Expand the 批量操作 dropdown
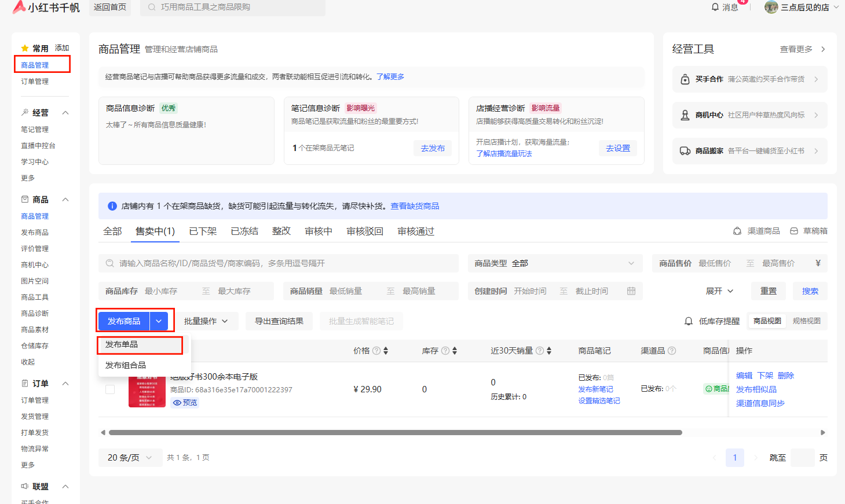 tap(206, 321)
